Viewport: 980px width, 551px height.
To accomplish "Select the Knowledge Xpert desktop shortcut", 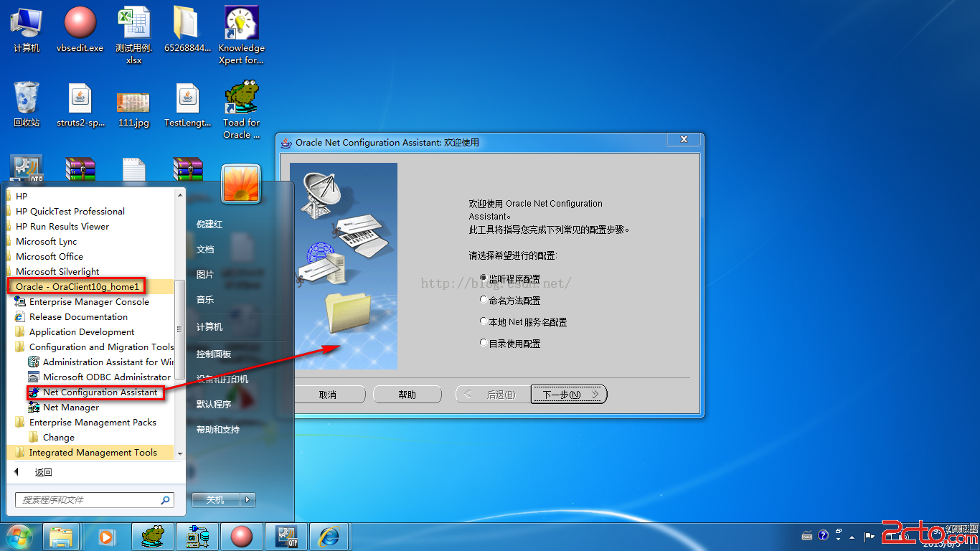I will (x=242, y=36).
